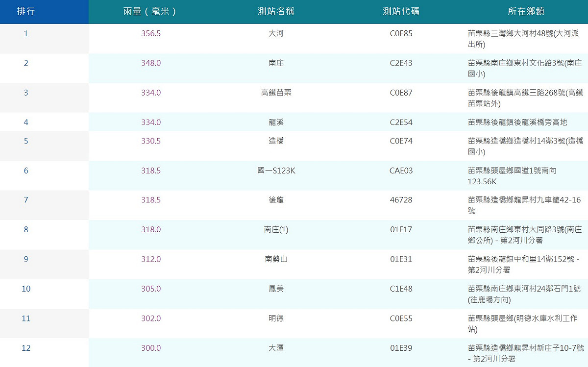Viewport: 588px width, 367px height.
Task: Select station code 01E31
Action: 401,259
